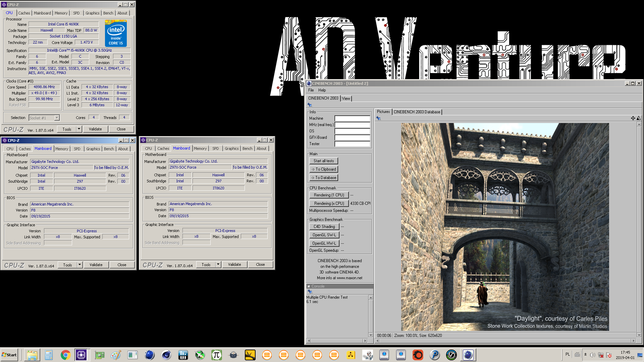This screenshot has height=362, width=644.
Task: Click the OS input field
Action: (x=352, y=131)
